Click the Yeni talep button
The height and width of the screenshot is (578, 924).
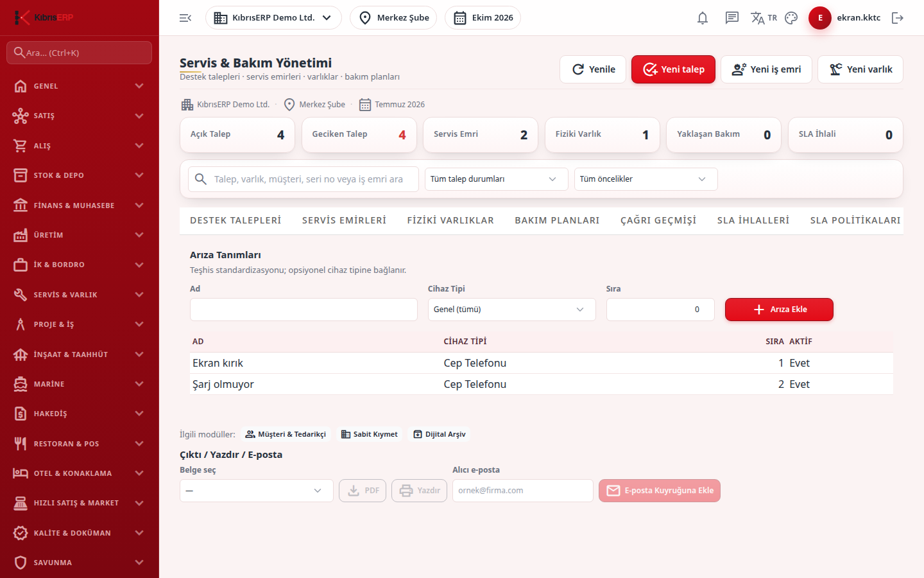673,69
